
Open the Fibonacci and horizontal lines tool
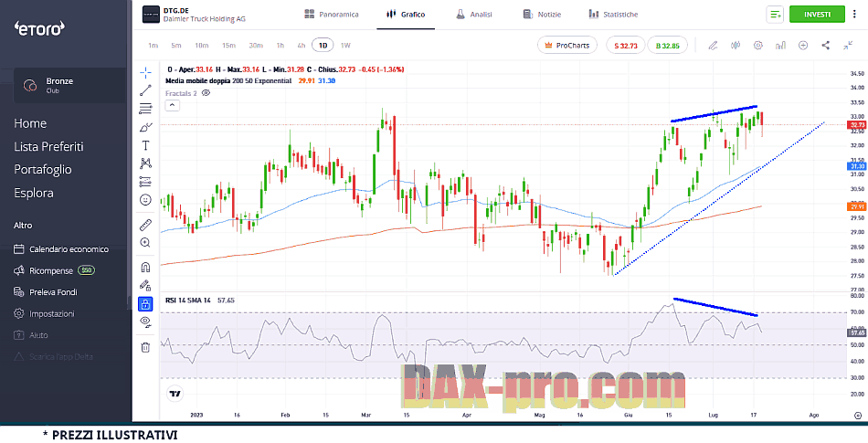145,109
